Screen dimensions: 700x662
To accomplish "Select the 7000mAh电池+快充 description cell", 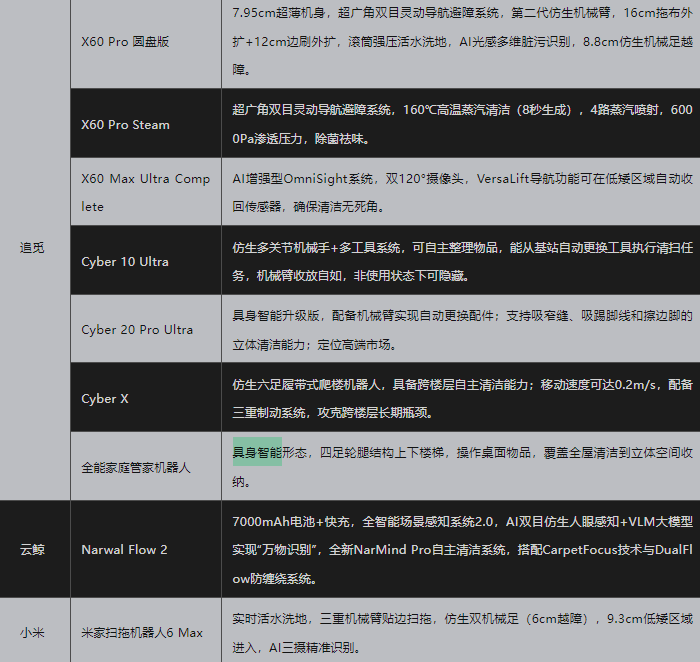I will point(460,549).
